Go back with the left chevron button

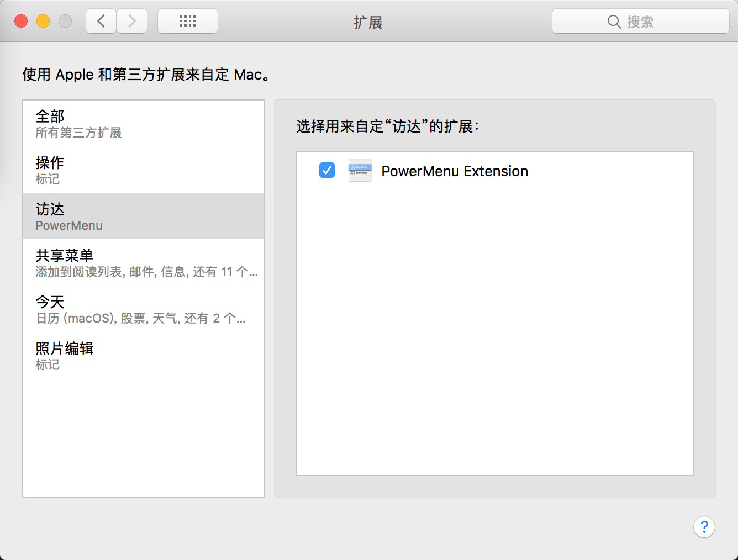101,22
